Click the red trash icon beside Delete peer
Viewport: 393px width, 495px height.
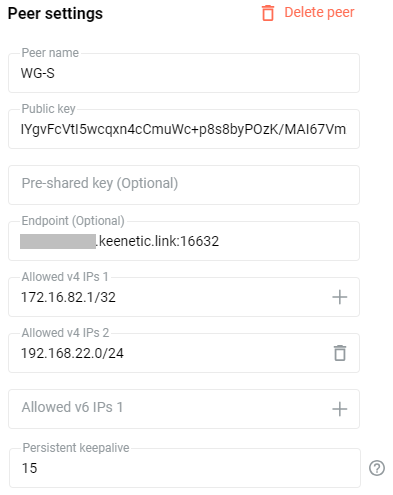[268, 13]
